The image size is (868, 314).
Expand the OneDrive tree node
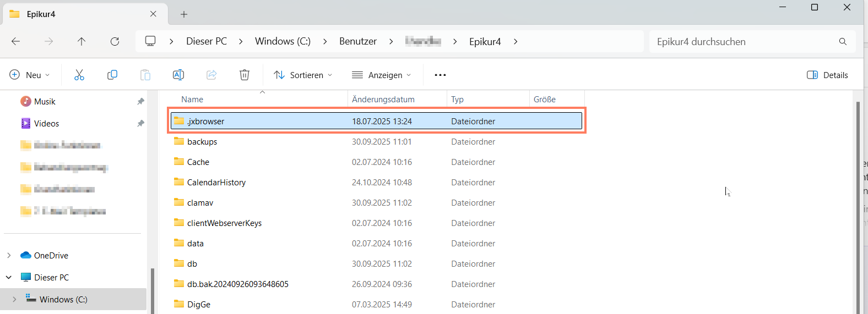point(9,255)
